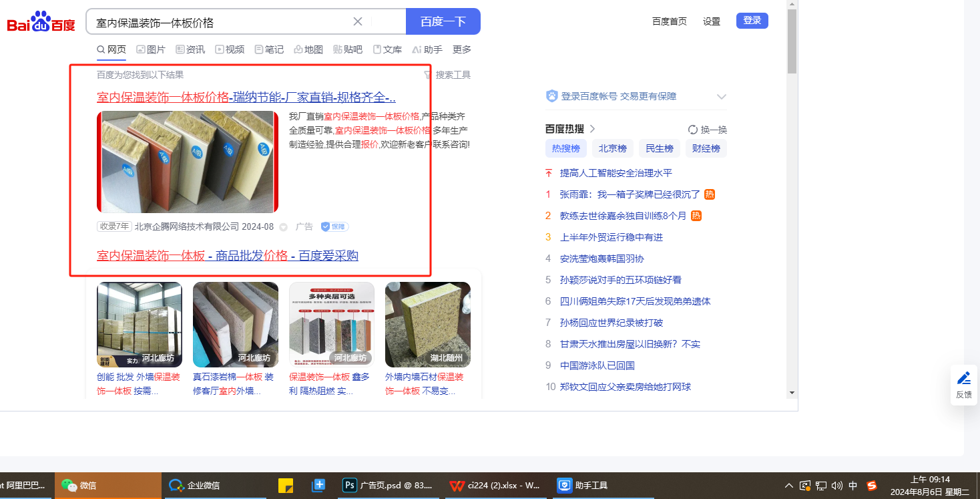Click the network icon in system tray
Viewport: 980px width, 499px height.
click(x=821, y=486)
